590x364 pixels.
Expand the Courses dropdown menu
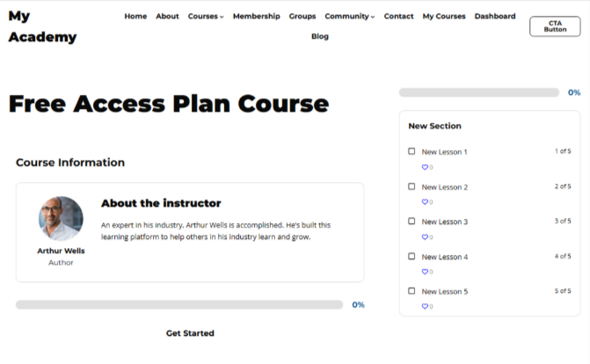click(x=206, y=17)
